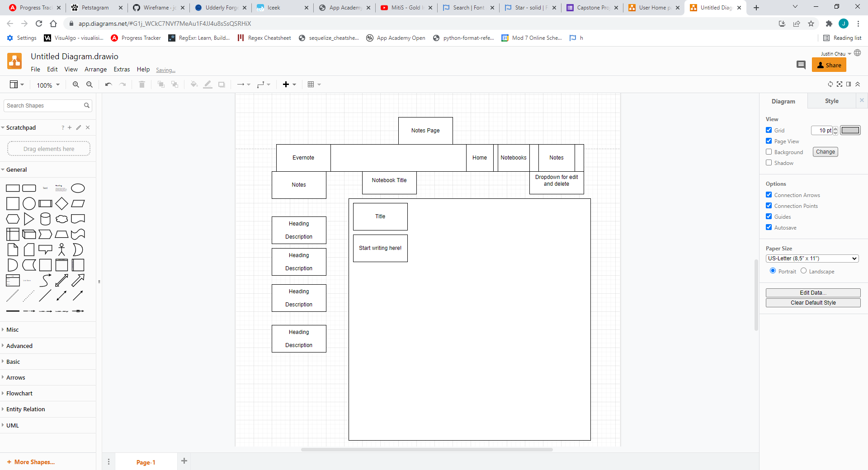The image size is (868, 470).
Task: Click the Fullscreen icon near top right
Action: (x=840, y=84)
